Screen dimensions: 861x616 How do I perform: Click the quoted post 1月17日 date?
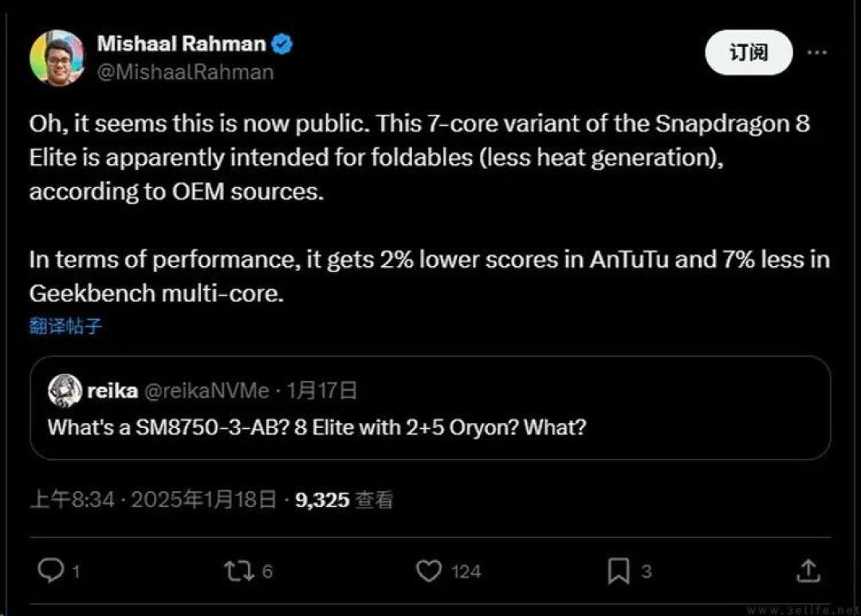pyautogui.click(x=322, y=391)
